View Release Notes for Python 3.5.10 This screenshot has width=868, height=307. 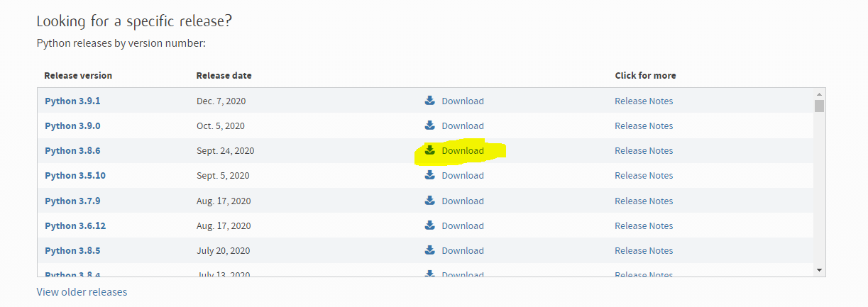click(644, 175)
